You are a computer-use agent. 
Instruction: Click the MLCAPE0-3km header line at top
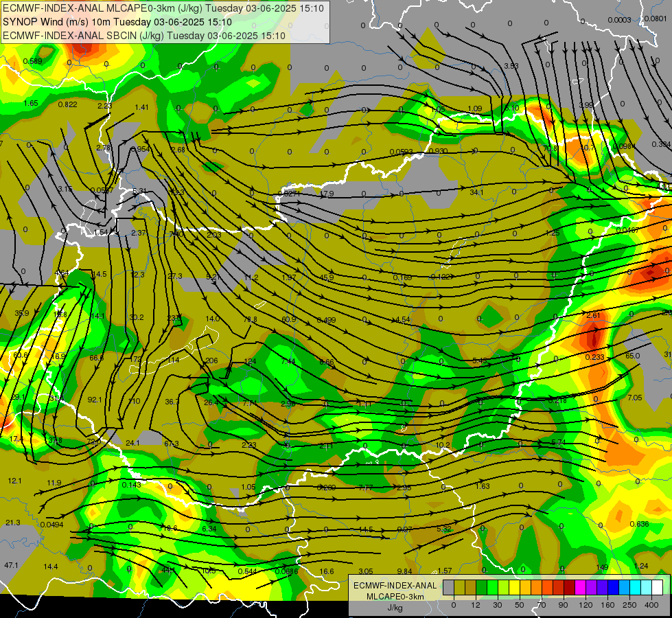(163, 8)
